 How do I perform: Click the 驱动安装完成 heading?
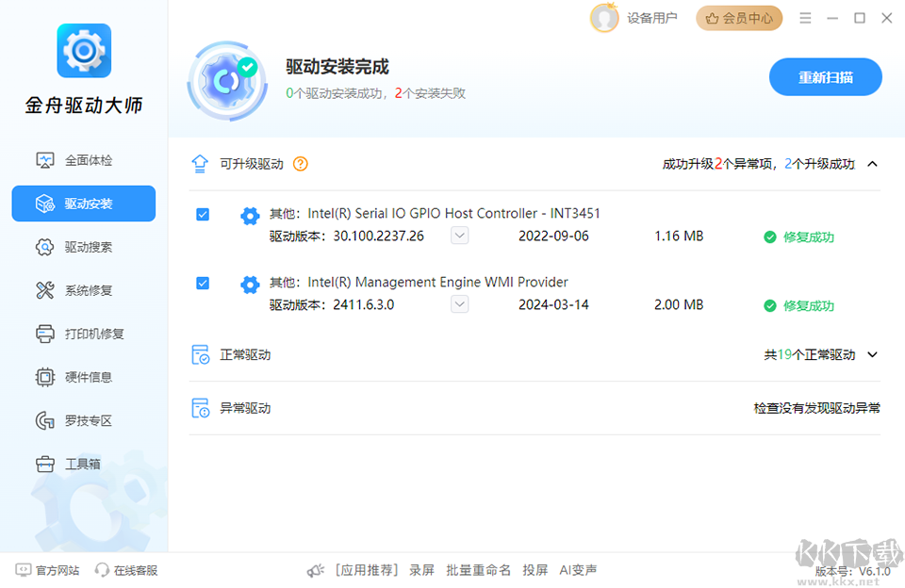(x=337, y=67)
